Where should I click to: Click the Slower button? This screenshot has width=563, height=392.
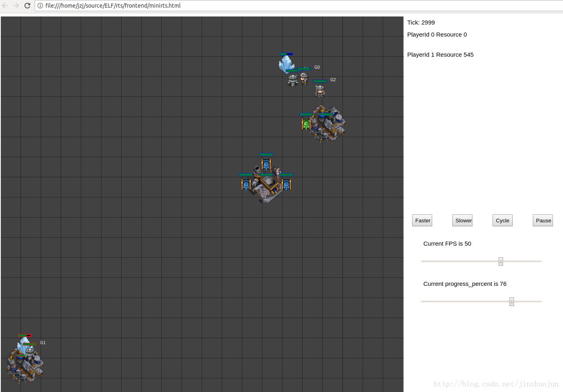point(462,220)
